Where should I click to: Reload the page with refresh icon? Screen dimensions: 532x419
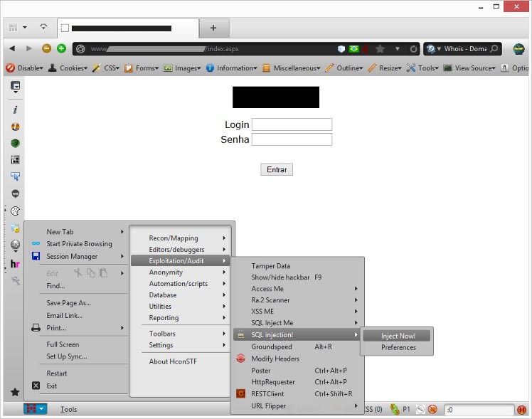(x=413, y=49)
